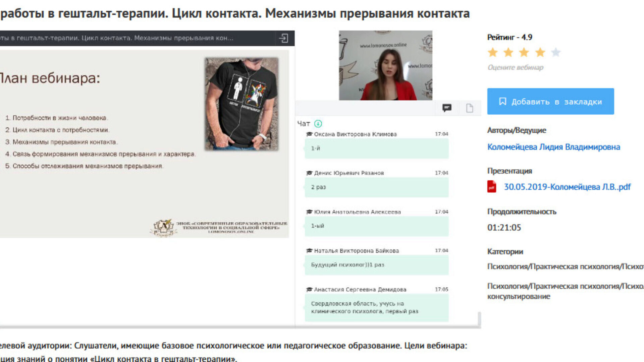Click the green chat scroll-down icon
This screenshot has height=362, width=644.
tap(318, 124)
